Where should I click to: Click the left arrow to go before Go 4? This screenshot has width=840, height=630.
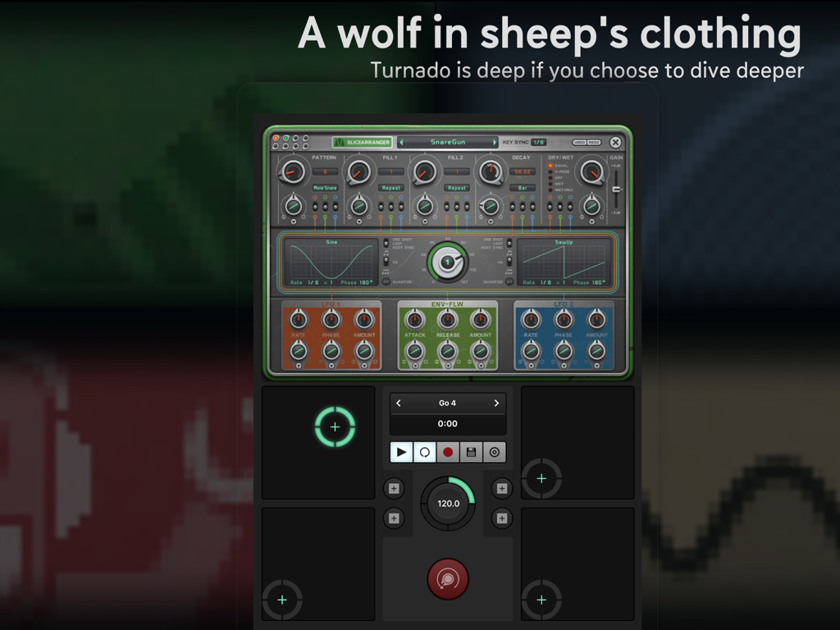point(400,403)
